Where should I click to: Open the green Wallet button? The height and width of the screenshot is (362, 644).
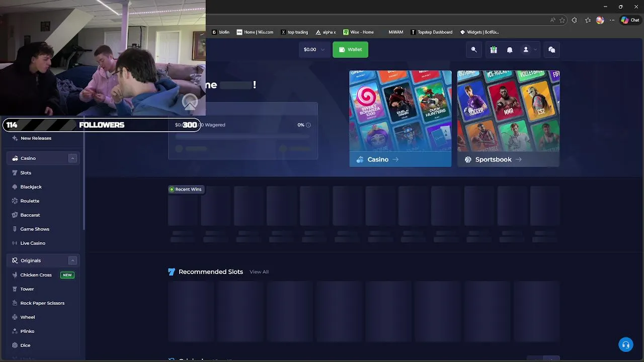pos(350,49)
